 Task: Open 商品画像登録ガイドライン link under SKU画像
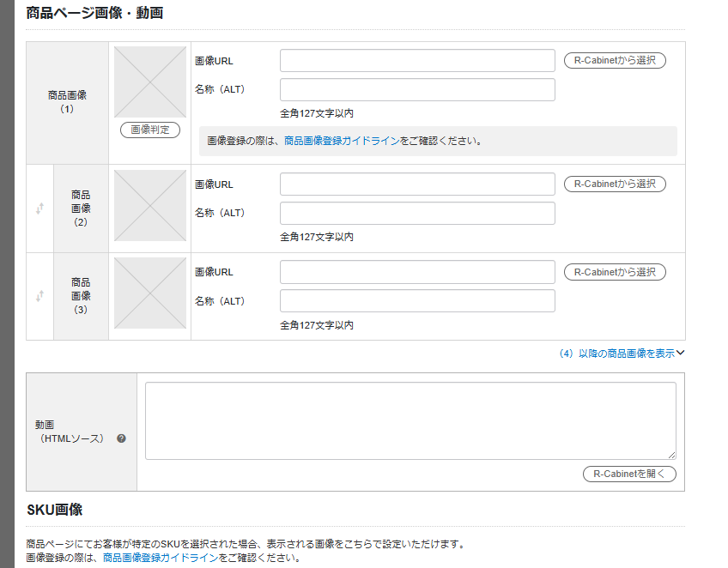coord(161,558)
